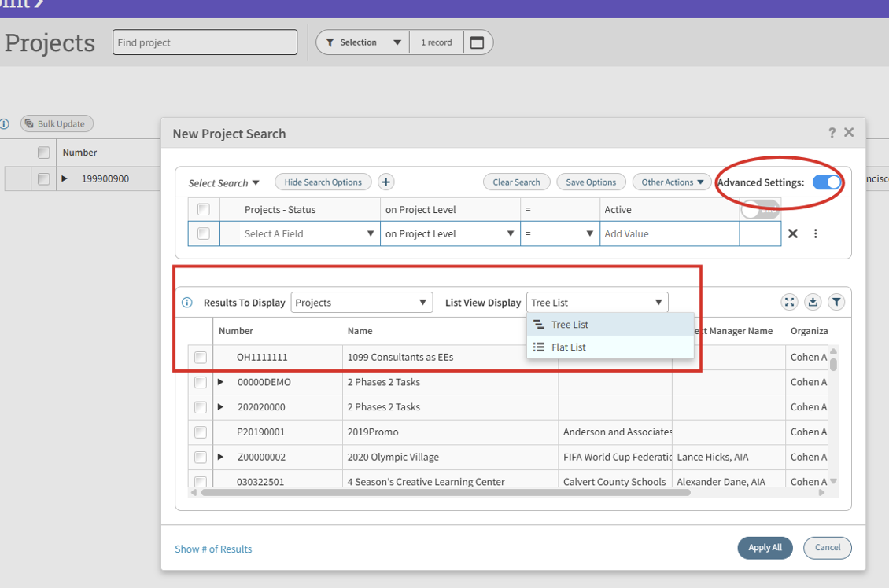The width and height of the screenshot is (889, 588).
Task: Check the 199900900 row checkbox in Projects grid
Action: 43,179
